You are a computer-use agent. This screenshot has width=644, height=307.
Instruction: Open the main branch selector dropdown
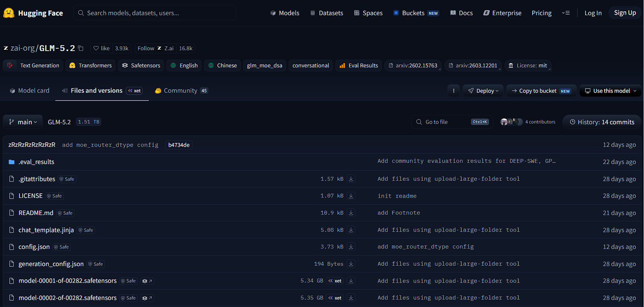[23, 122]
